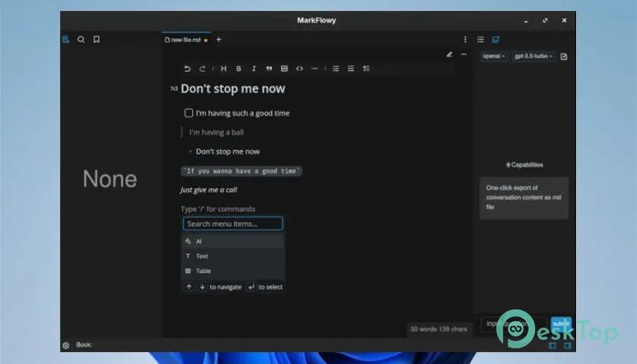Maximize the MarkFlowy window

545,20
